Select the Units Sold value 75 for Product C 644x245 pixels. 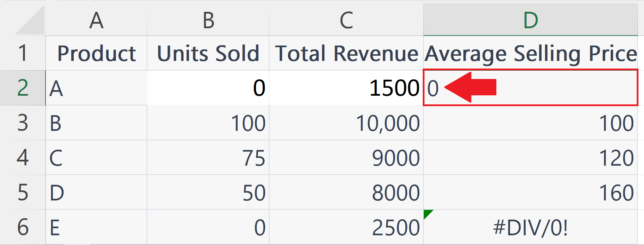coord(208,158)
